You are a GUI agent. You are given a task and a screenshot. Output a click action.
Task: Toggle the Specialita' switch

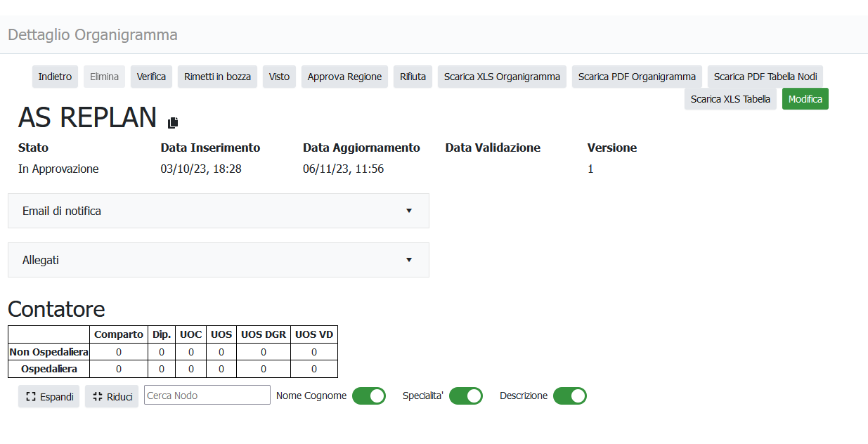point(465,396)
